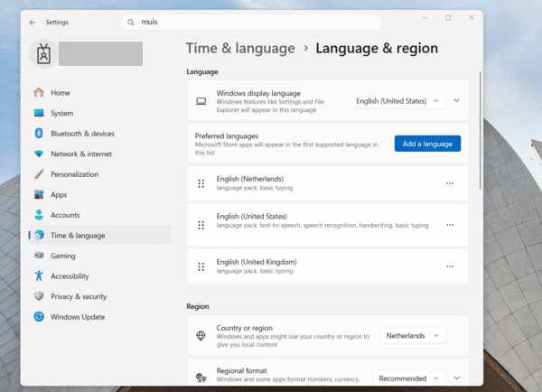The image size is (542, 392).
Task: Click the Country or region label
Action: (245, 328)
